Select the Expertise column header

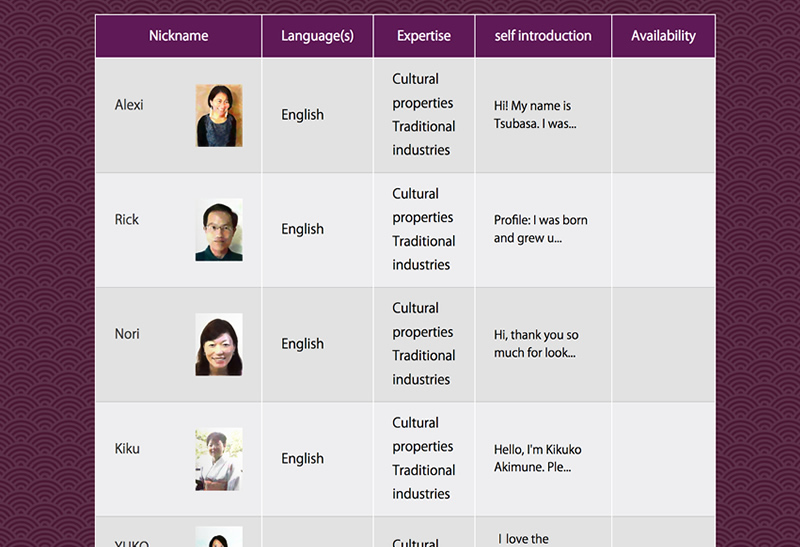point(424,36)
